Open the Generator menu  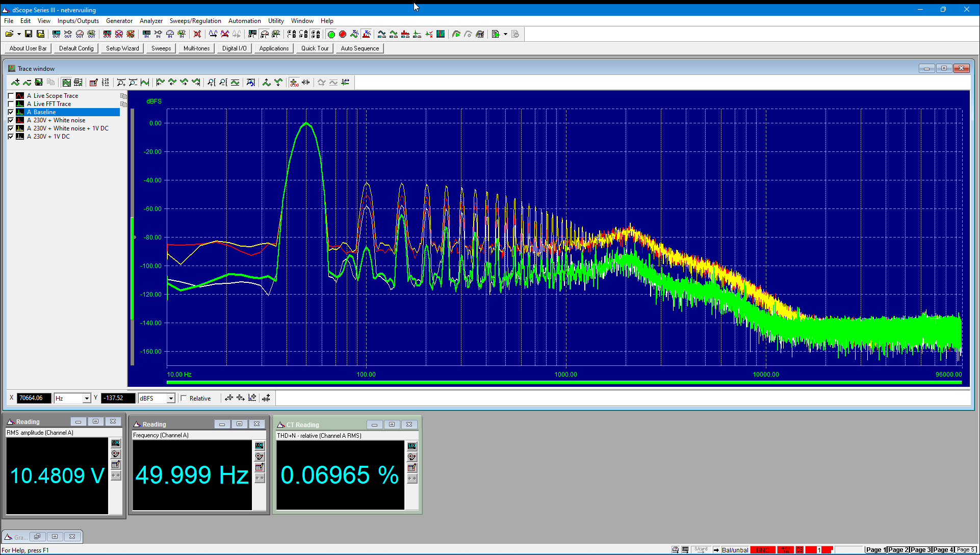click(x=119, y=21)
